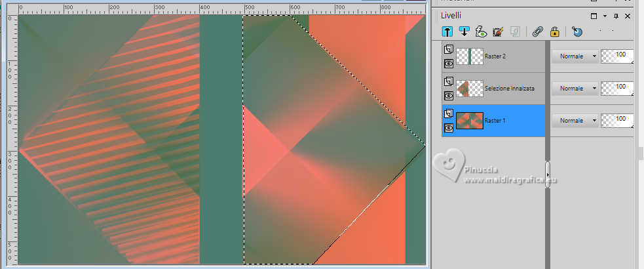Image resolution: width=644 pixels, height=269 pixels.
Task: Hide the Raster 2 layer
Action: tap(449, 64)
